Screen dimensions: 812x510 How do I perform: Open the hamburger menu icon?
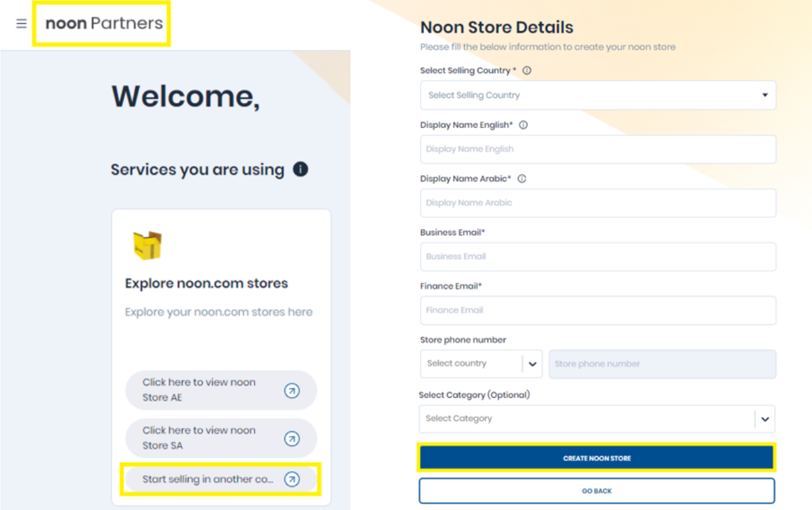tap(21, 23)
